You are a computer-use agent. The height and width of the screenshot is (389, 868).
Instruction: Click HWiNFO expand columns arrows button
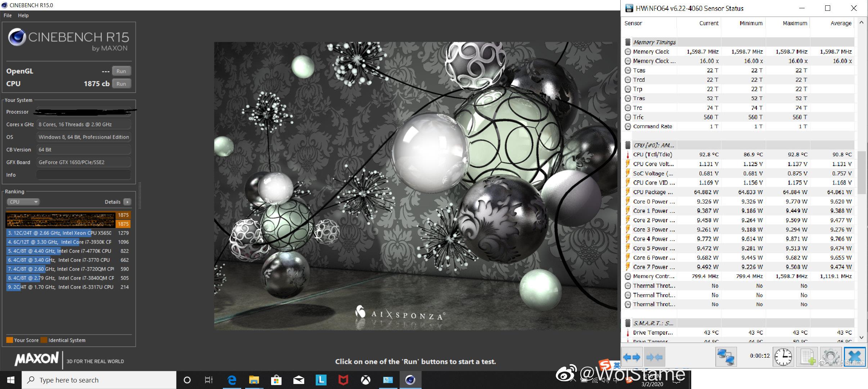[x=631, y=357]
